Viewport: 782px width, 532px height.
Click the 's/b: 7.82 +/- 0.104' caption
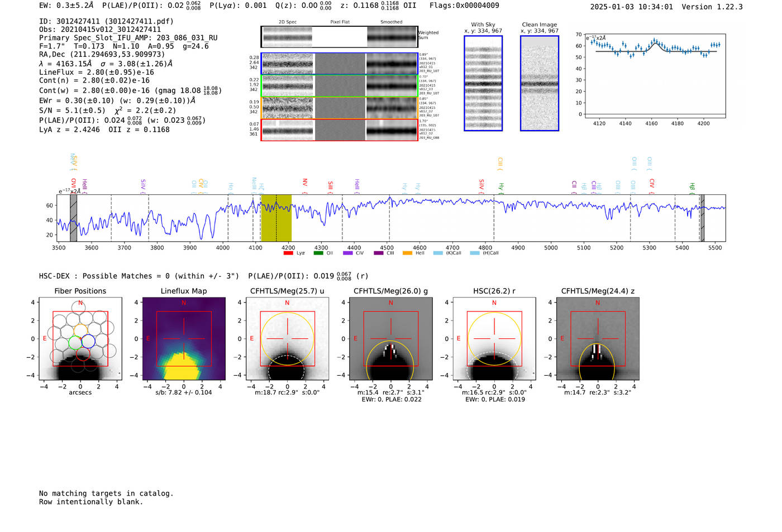point(184,392)
